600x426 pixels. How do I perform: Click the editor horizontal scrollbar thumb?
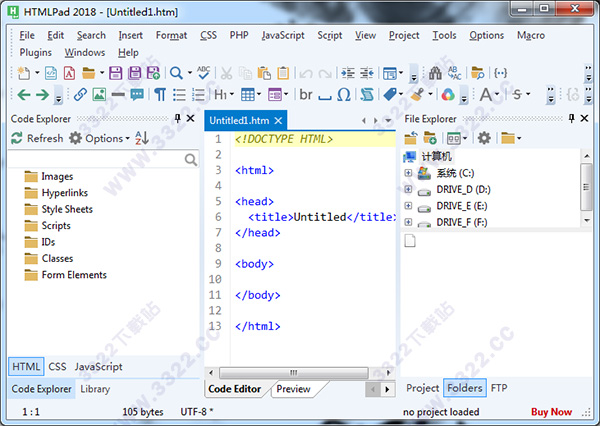[293, 372]
